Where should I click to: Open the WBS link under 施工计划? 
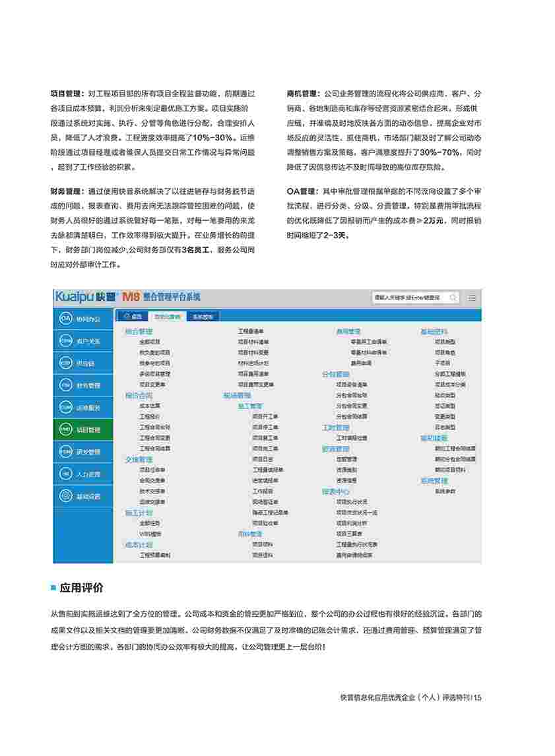(150, 533)
